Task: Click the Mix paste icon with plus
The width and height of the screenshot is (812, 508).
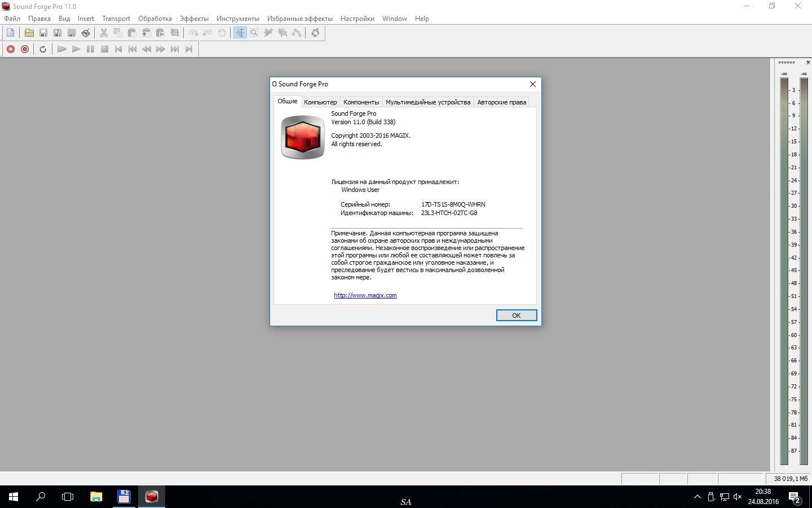Action: click(x=146, y=33)
